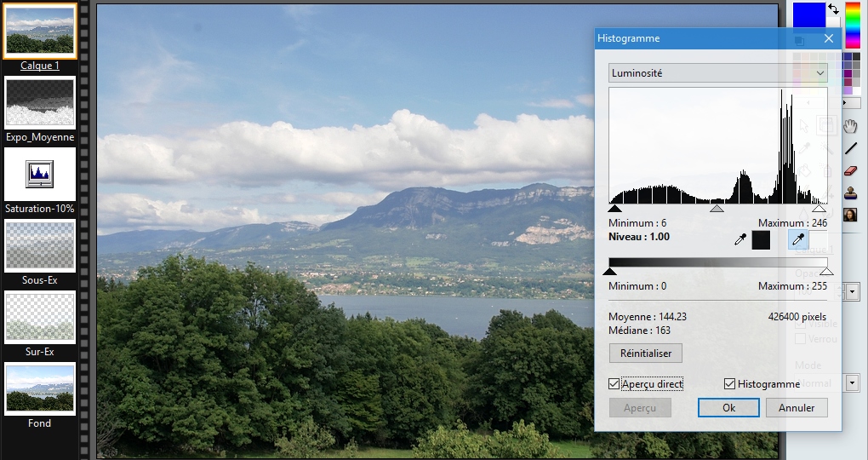Select the Hand pan tool
868x460 pixels.
[x=850, y=126]
